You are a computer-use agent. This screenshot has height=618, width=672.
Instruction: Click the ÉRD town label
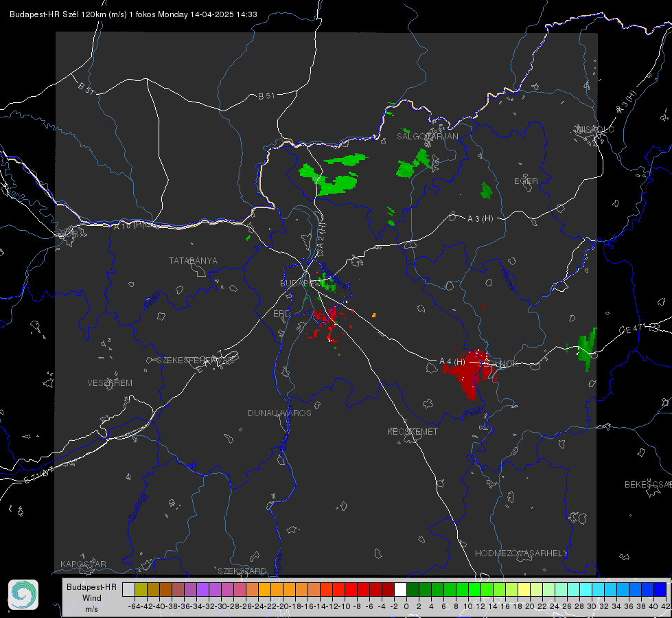(x=281, y=314)
